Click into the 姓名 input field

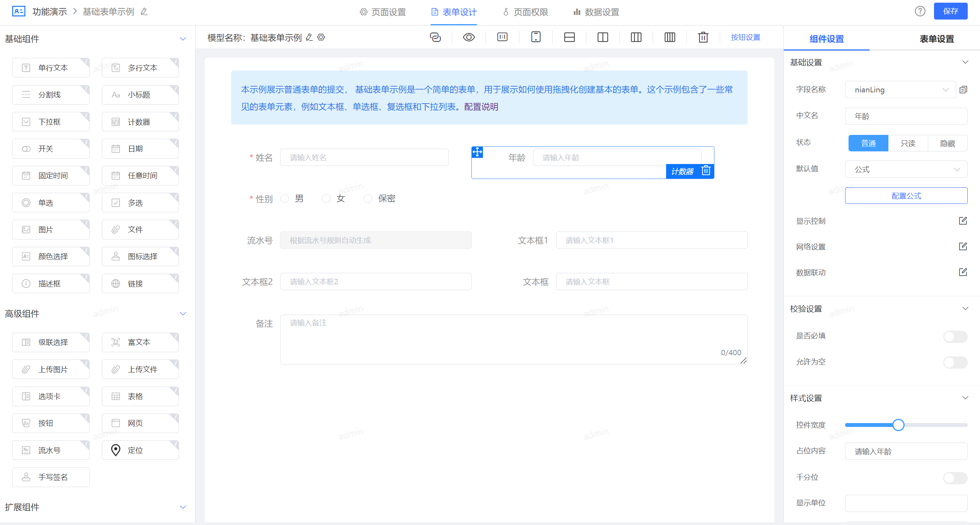pos(364,157)
